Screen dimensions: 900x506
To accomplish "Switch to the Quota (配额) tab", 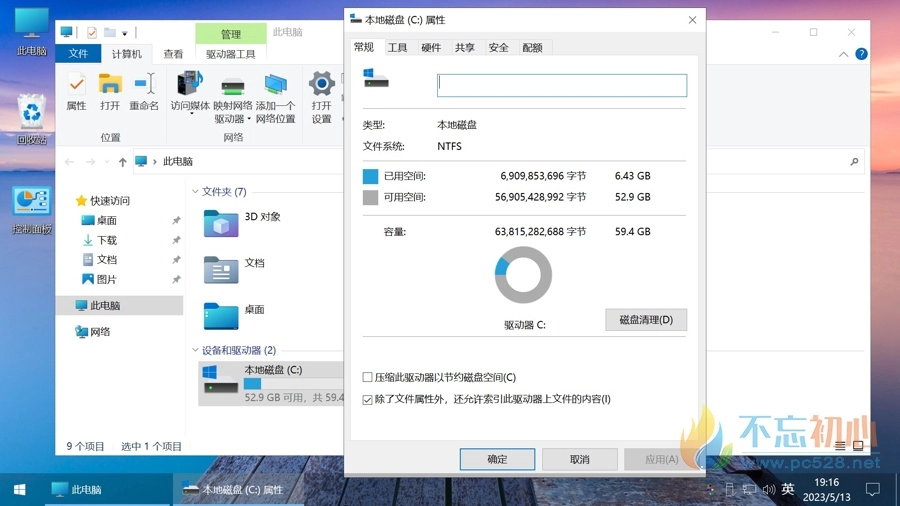I will (x=533, y=48).
